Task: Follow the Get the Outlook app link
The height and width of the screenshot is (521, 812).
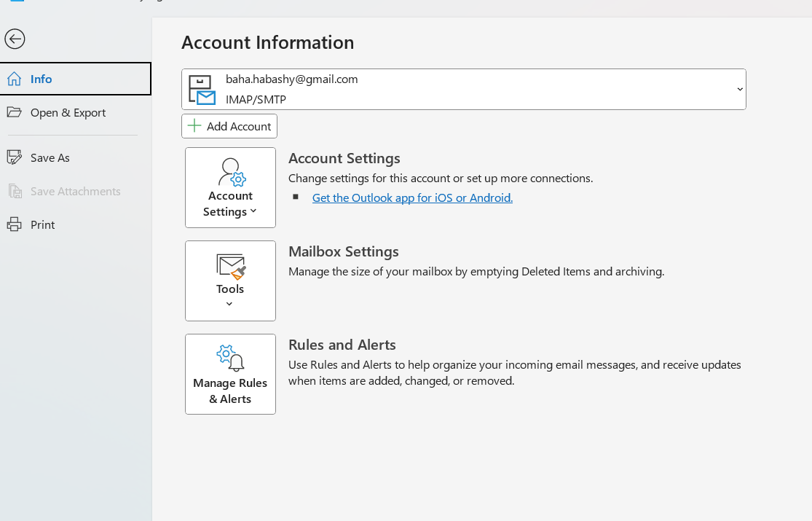Action: point(412,197)
